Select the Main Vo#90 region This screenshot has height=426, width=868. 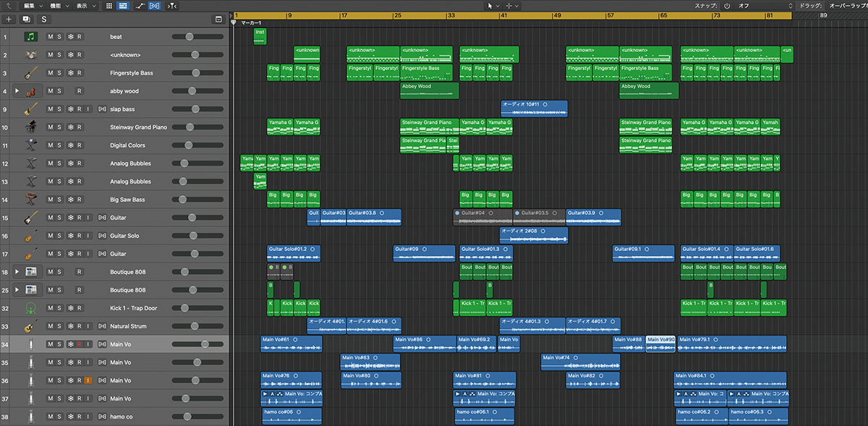coord(660,344)
